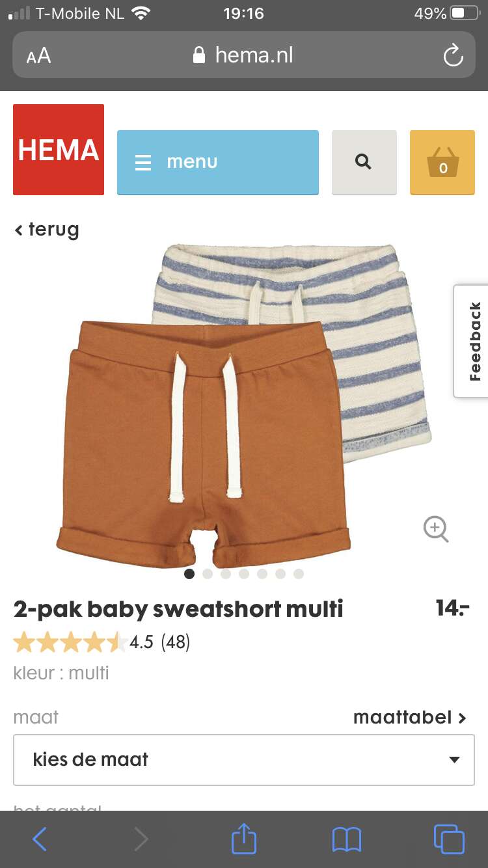Go back via 'terug' link
The image size is (488, 868).
[47, 229]
